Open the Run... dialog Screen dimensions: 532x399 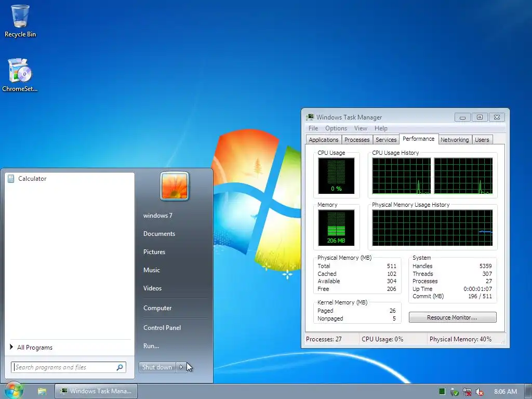[x=151, y=346]
